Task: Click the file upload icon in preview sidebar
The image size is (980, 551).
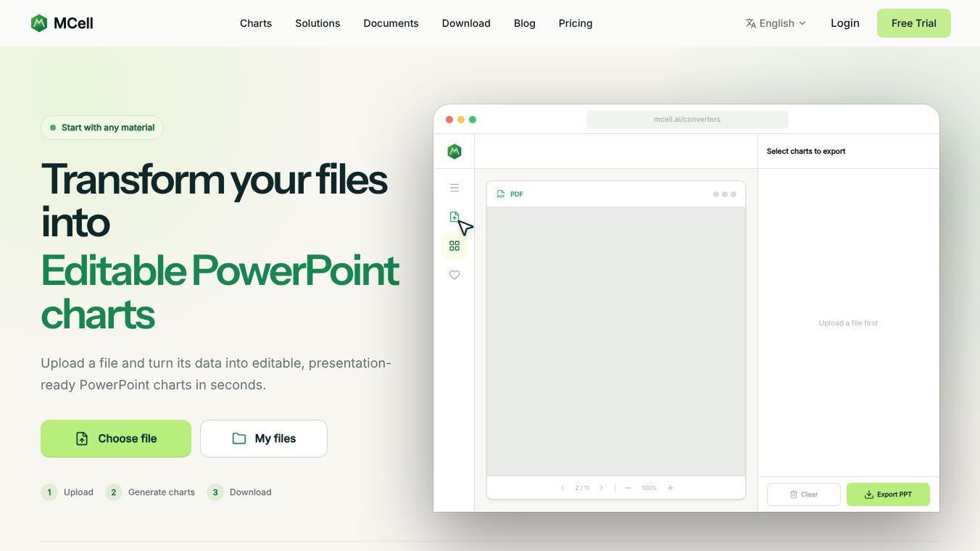Action: coord(454,217)
